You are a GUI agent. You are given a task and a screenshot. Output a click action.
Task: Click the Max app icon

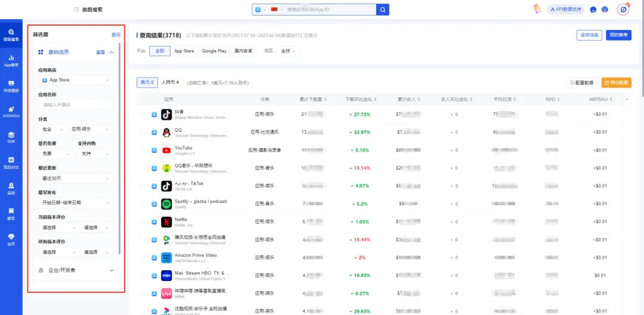coord(166,275)
